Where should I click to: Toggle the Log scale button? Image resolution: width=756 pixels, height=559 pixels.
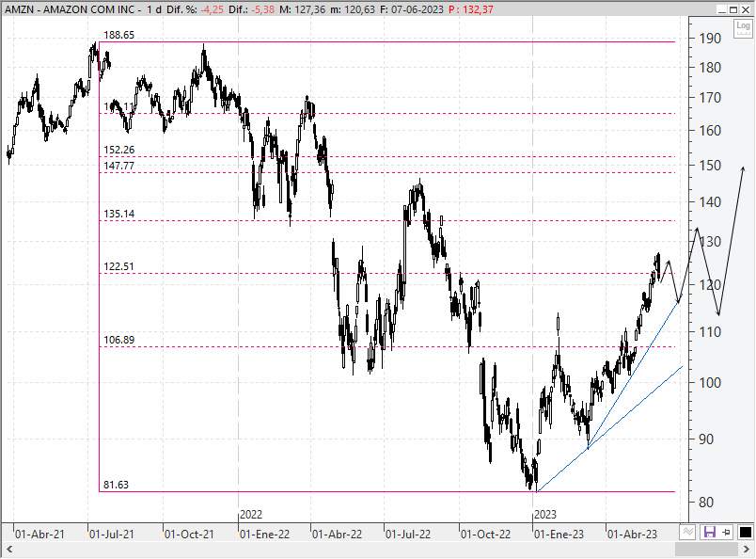(743, 28)
